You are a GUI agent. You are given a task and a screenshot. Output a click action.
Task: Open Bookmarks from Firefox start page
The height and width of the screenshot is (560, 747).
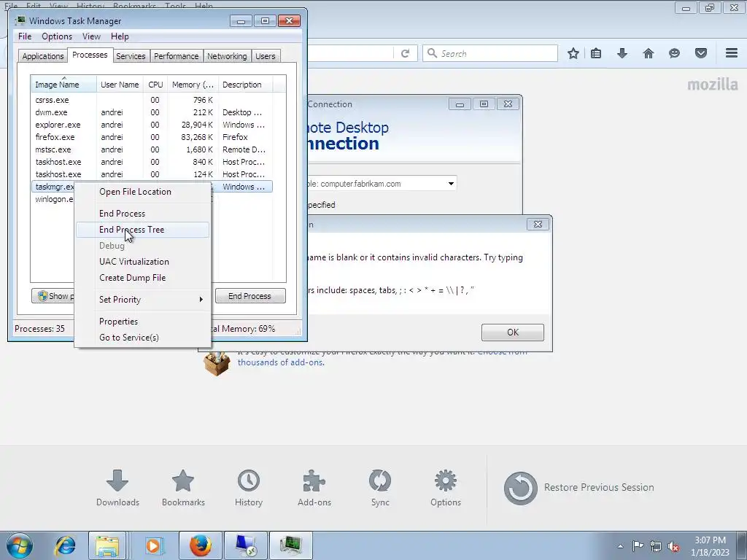tap(183, 488)
